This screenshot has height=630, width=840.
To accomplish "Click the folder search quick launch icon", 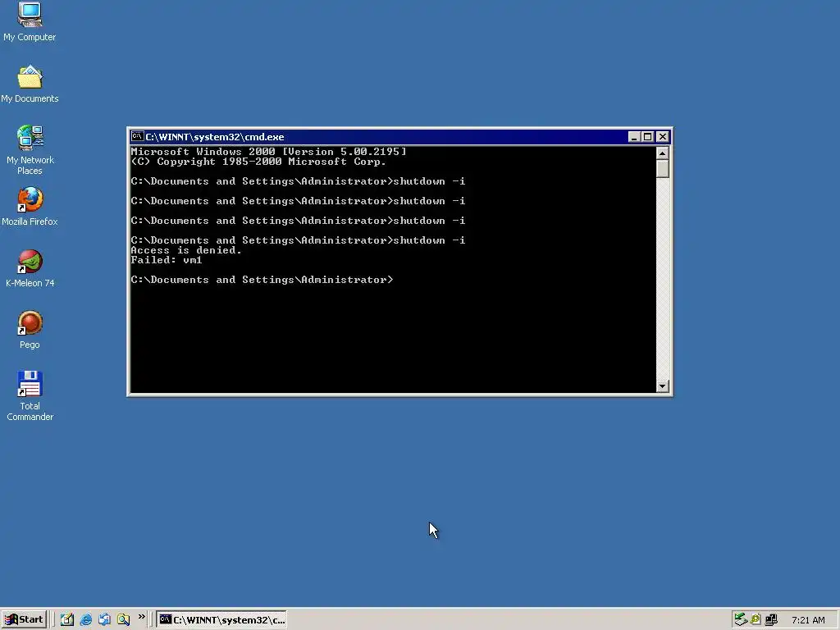I will coord(123,619).
